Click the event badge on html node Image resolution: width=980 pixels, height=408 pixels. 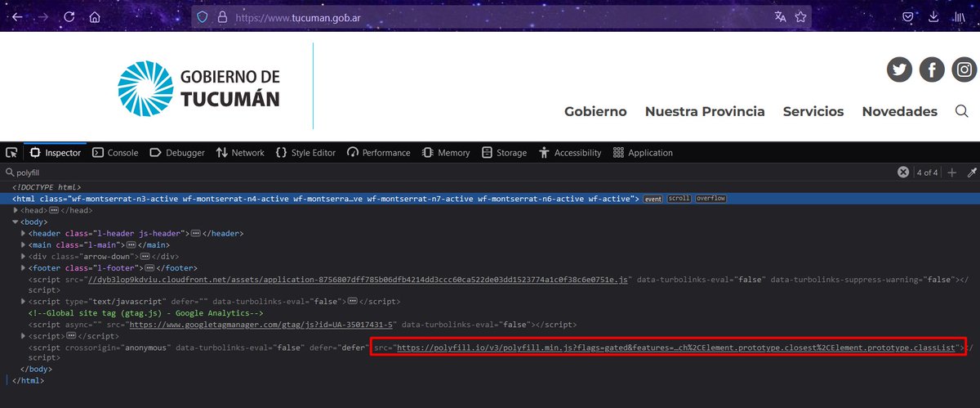(x=653, y=199)
